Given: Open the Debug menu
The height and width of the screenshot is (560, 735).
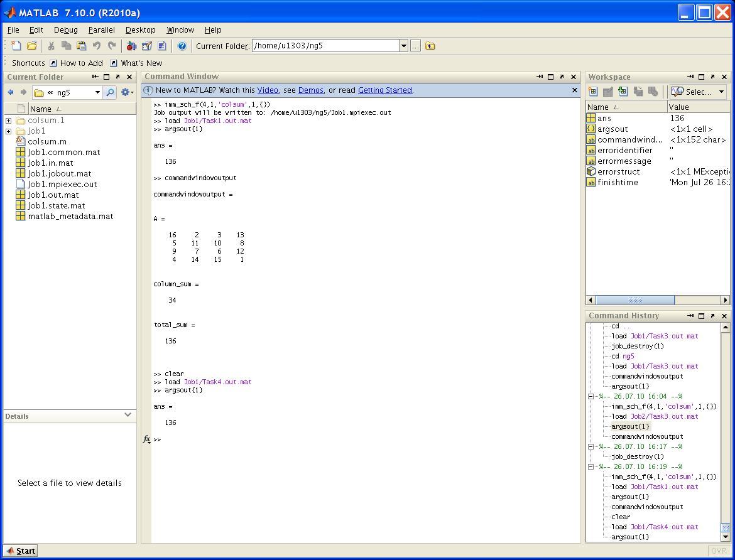Looking at the screenshot, I should (65, 30).
